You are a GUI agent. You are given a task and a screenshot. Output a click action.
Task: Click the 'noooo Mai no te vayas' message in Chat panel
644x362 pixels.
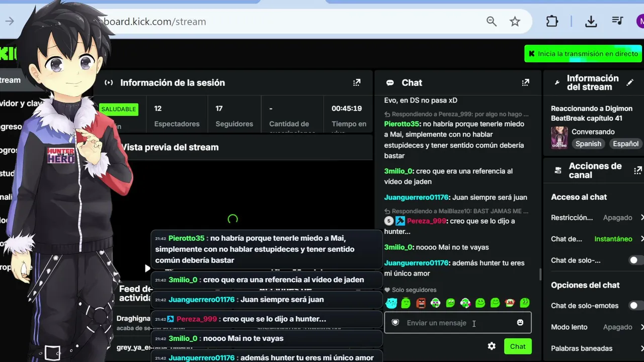452,247
